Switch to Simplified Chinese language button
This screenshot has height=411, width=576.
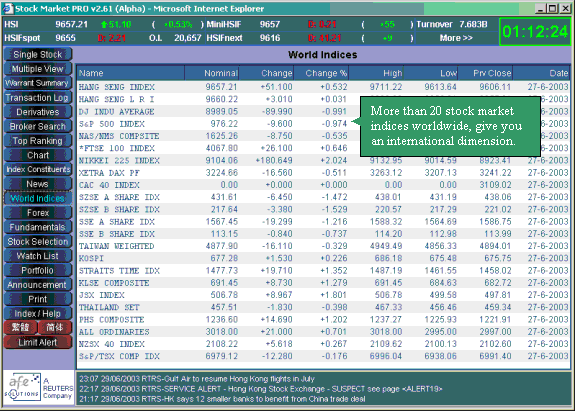(55, 328)
